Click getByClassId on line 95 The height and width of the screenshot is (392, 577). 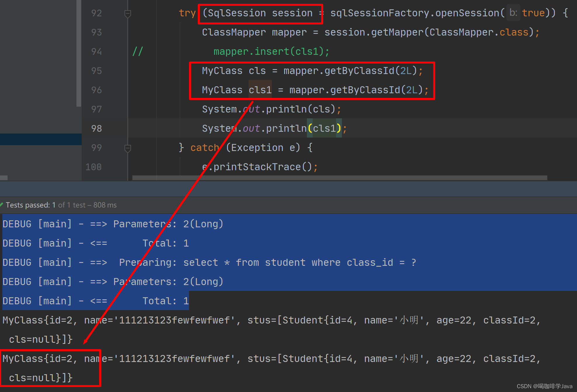359,71
